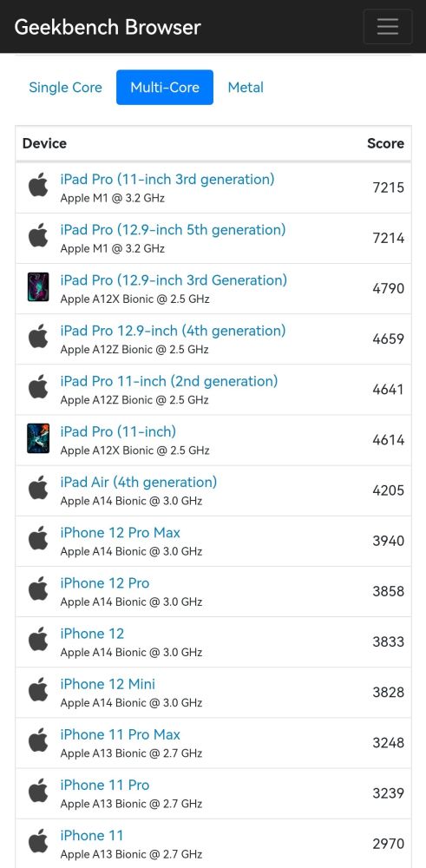Open the iPhone 12 Pro link

click(x=105, y=583)
